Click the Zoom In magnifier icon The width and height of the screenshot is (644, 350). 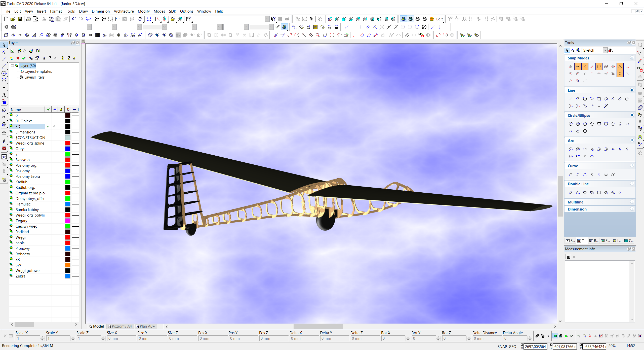click(96, 19)
